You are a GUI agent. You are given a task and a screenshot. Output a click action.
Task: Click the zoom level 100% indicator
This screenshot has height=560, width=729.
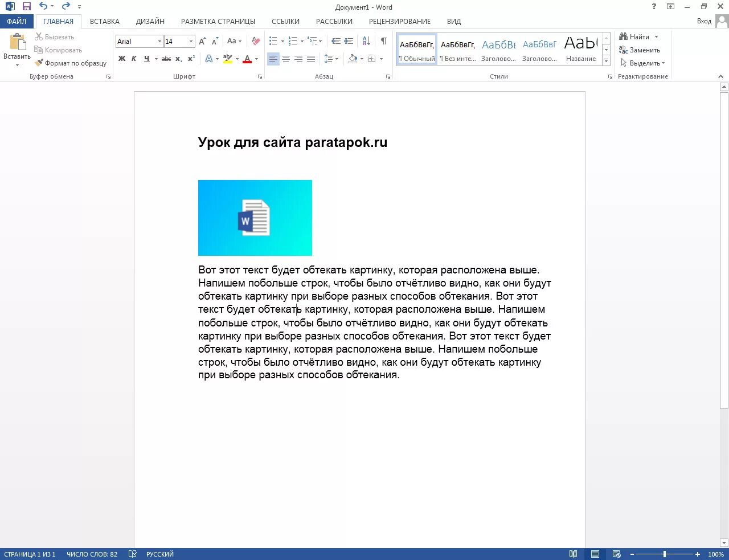click(716, 554)
